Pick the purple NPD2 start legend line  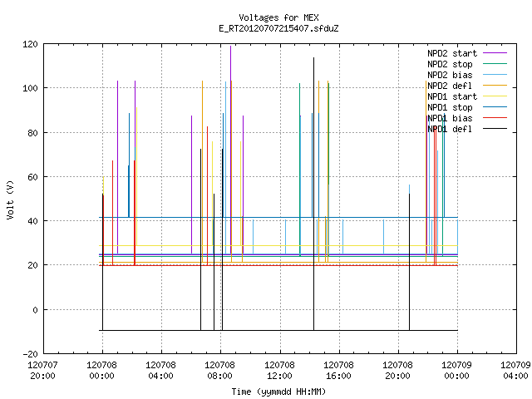pyautogui.click(x=495, y=53)
